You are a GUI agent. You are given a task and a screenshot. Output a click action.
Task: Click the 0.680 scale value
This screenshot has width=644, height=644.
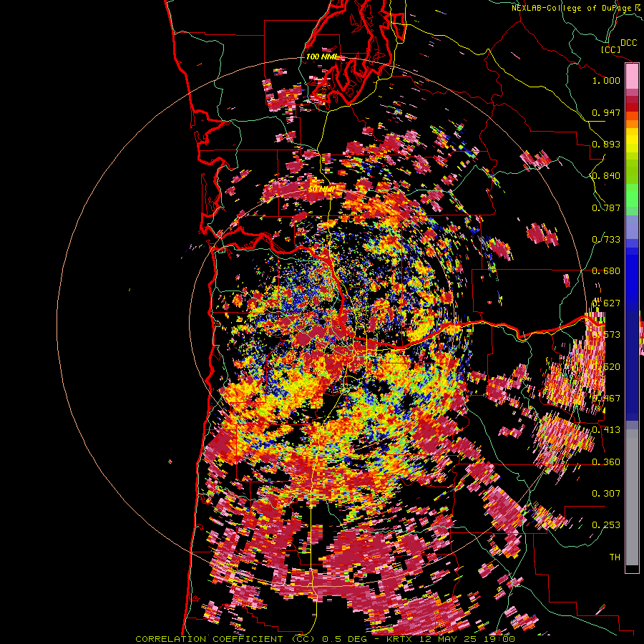[606, 271]
